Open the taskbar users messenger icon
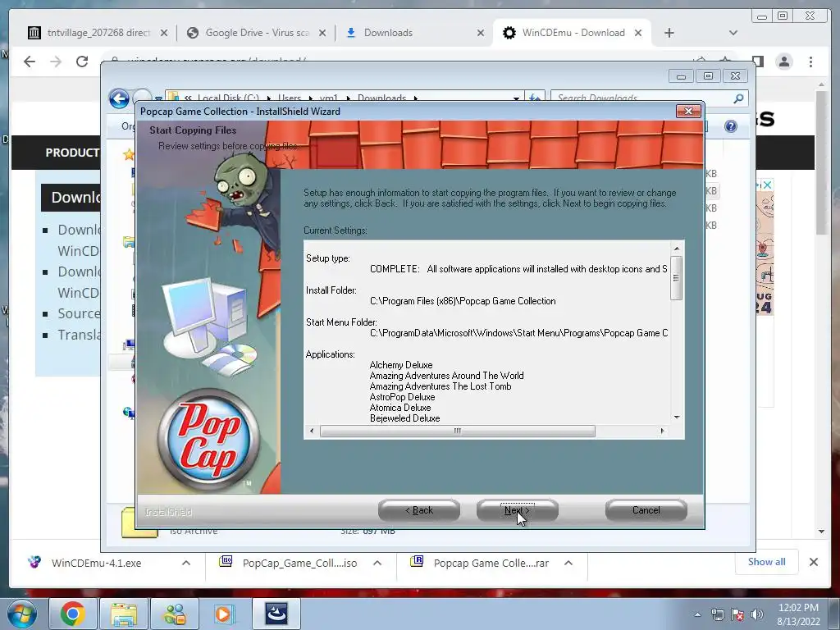This screenshot has height=630, width=840. click(175, 614)
